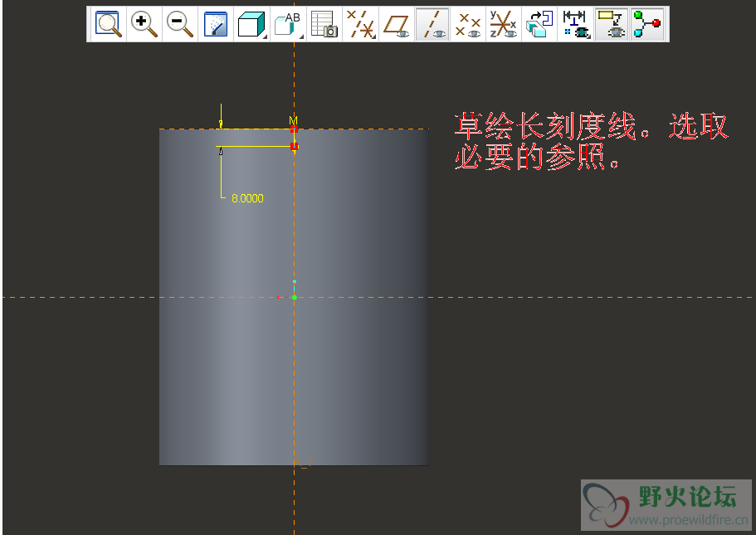
Task: Toggle datum point display
Action: click(x=468, y=24)
